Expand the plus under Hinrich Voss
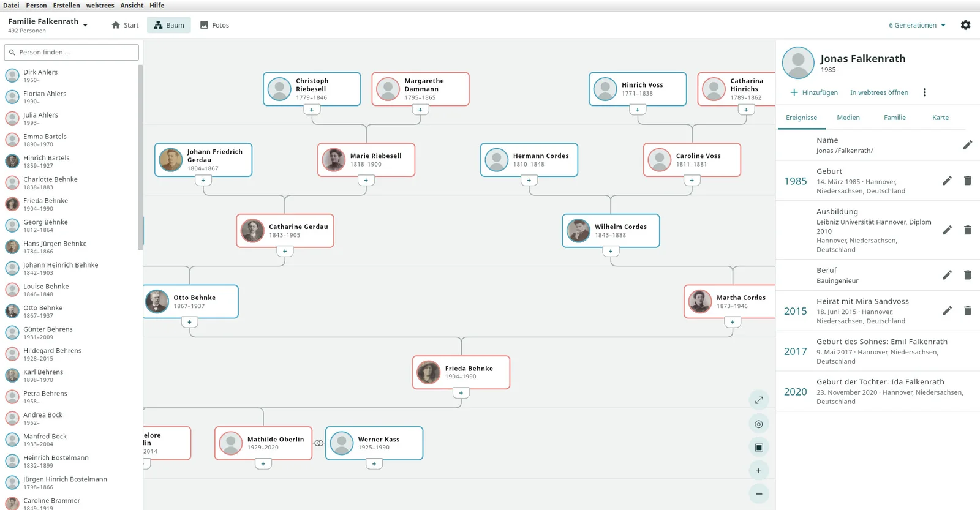 [x=638, y=110]
